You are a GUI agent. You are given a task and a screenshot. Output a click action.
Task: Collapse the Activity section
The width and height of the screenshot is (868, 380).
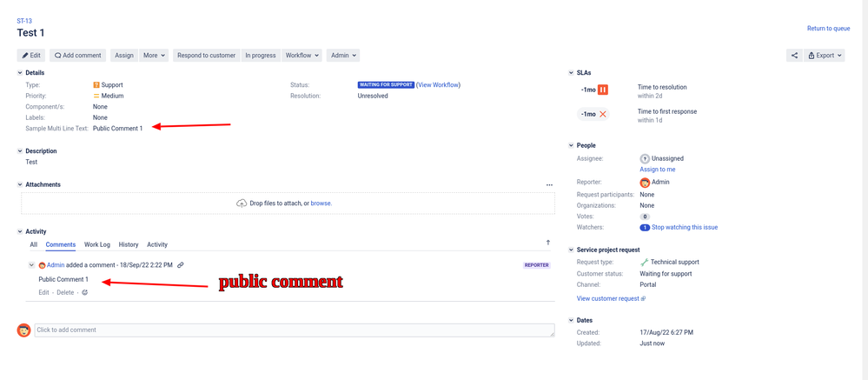[x=20, y=231]
